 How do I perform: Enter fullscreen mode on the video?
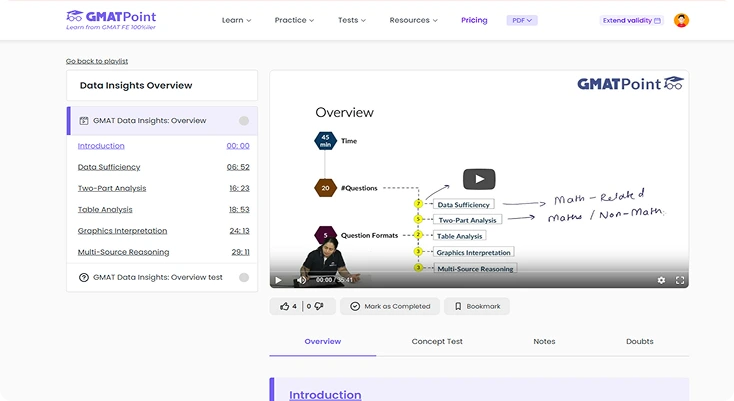tap(680, 280)
